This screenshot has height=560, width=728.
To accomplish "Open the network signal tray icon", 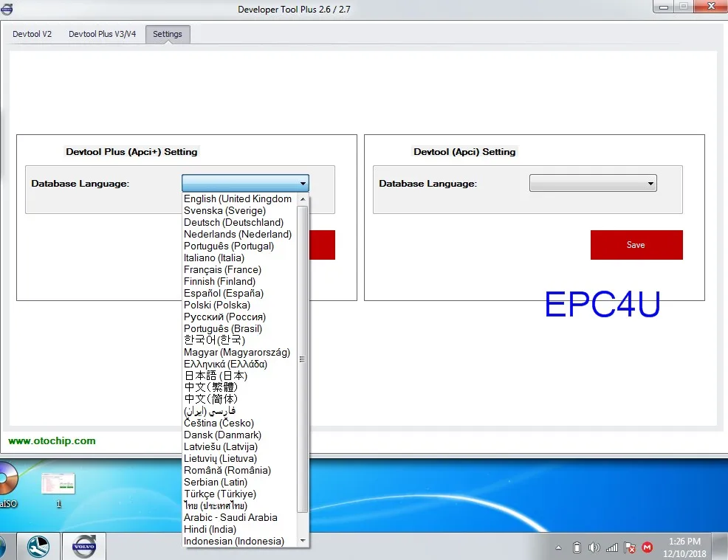I will (612, 548).
